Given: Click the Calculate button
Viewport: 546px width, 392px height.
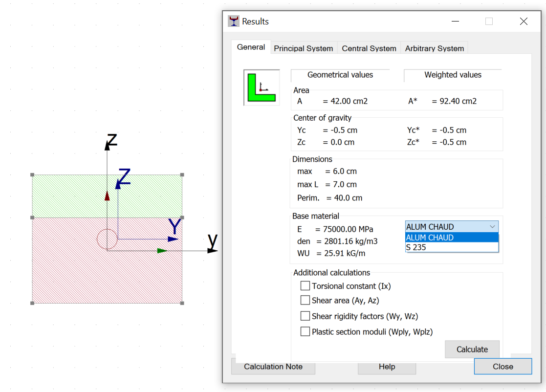Looking at the screenshot, I should point(472,349).
